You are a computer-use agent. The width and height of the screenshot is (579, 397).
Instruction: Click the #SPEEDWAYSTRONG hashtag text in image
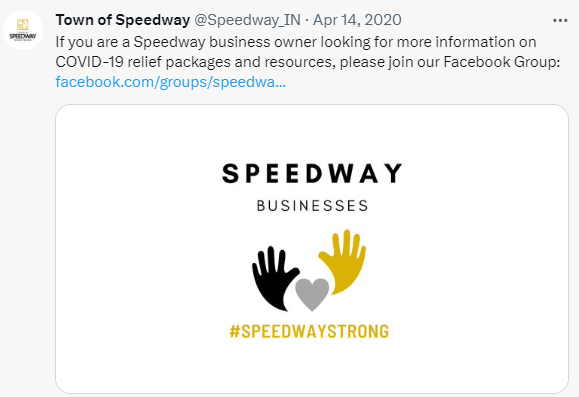click(x=309, y=331)
